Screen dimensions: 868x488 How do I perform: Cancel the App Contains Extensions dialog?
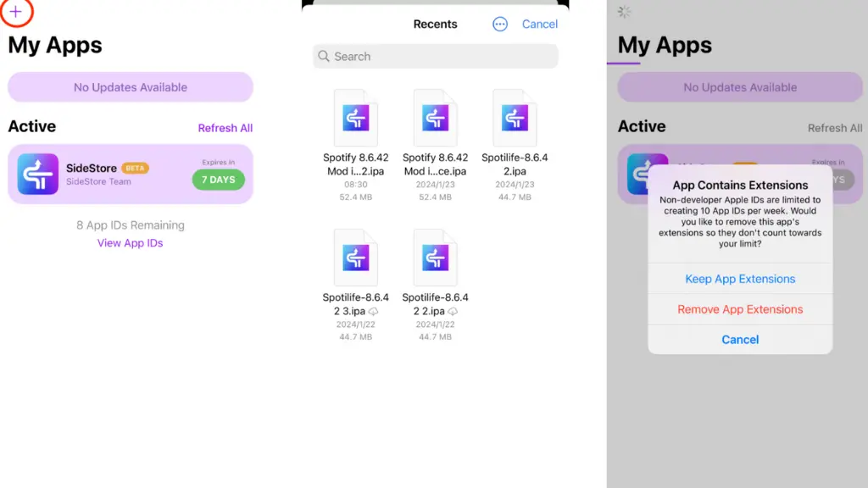pyautogui.click(x=739, y=339)
